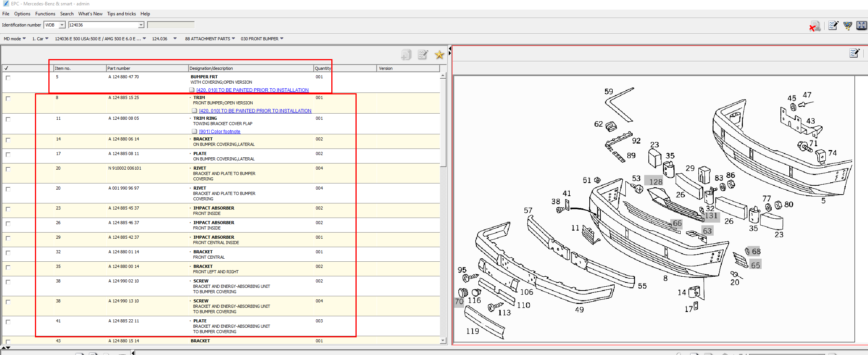This screenshot has height=355, width=868.
Task: Open the 030 FRONT BUMPER subgroup dropdown
Action: (282, 39)
